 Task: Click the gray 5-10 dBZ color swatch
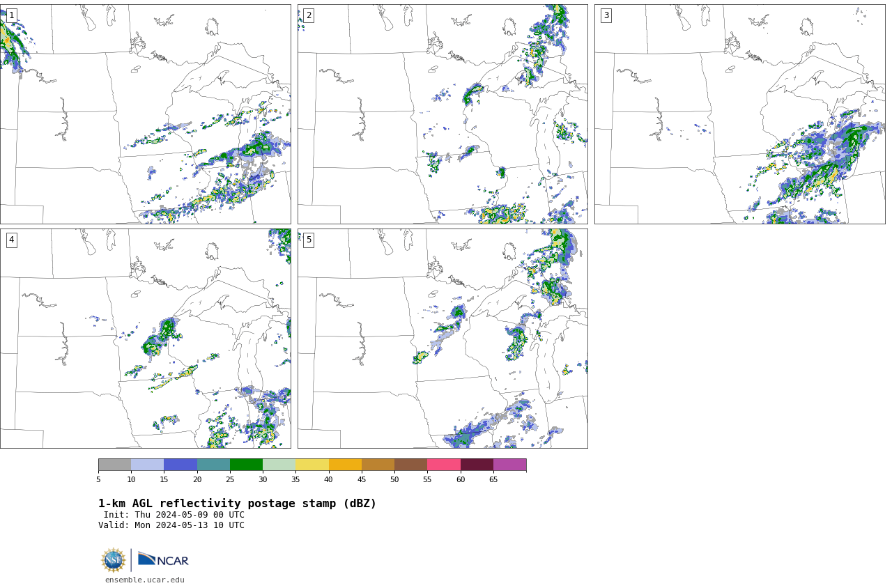pyautogui.click(x=114, y=465)
